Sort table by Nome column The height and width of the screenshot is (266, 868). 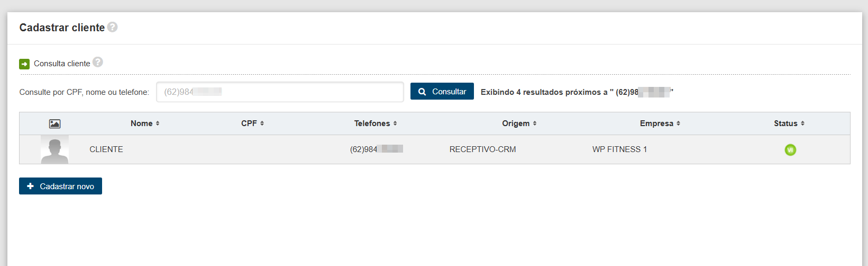coord(145,123)
